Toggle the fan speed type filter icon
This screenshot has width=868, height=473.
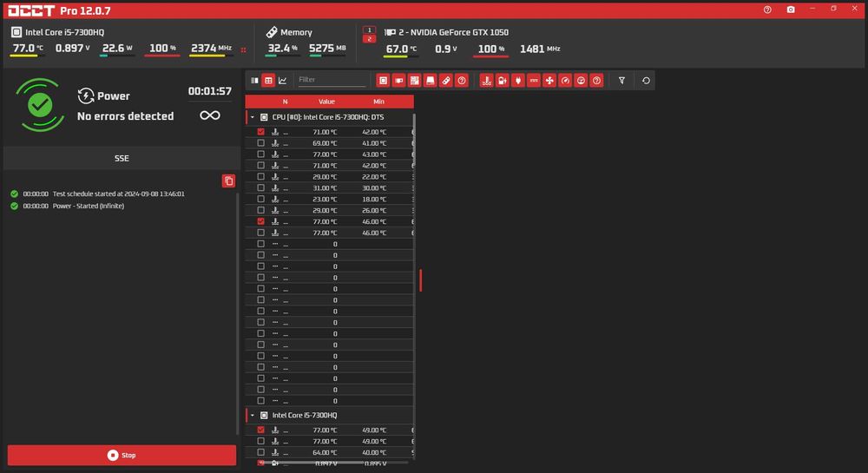click(549, 81)
